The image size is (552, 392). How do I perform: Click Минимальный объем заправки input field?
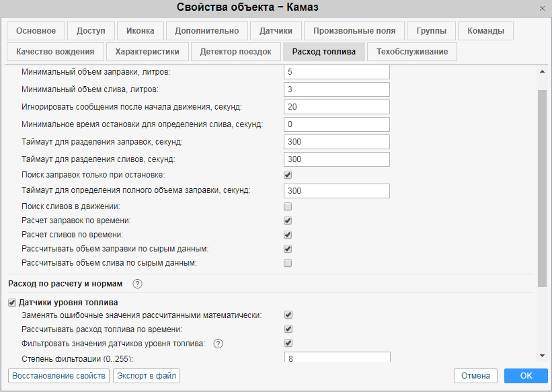336,72
